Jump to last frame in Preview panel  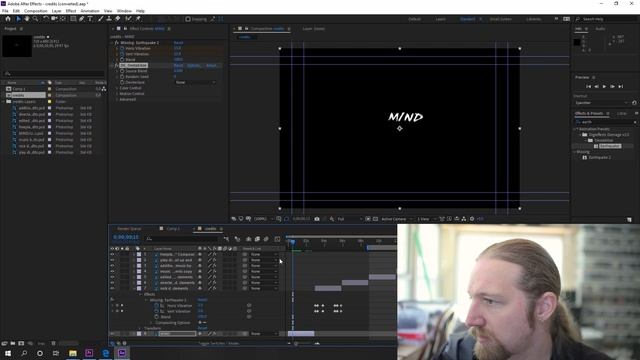pyautogui.click(x=620, y=87)
